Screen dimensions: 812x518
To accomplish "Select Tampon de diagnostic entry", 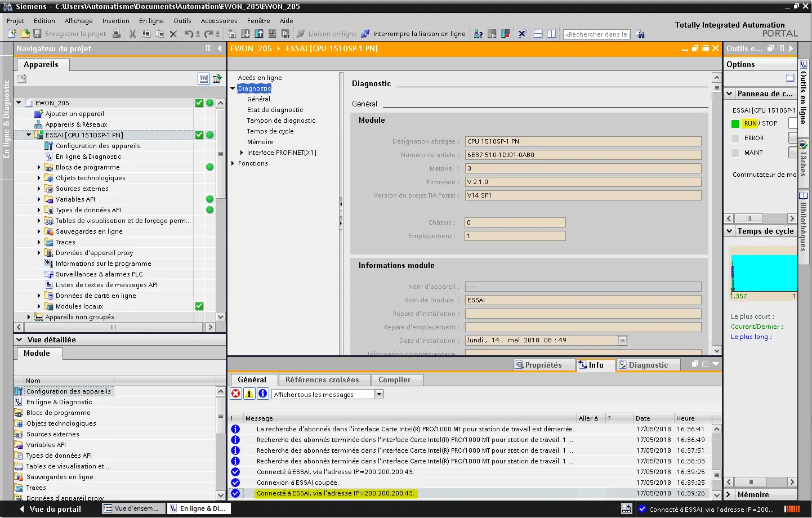I will [281, 120].
